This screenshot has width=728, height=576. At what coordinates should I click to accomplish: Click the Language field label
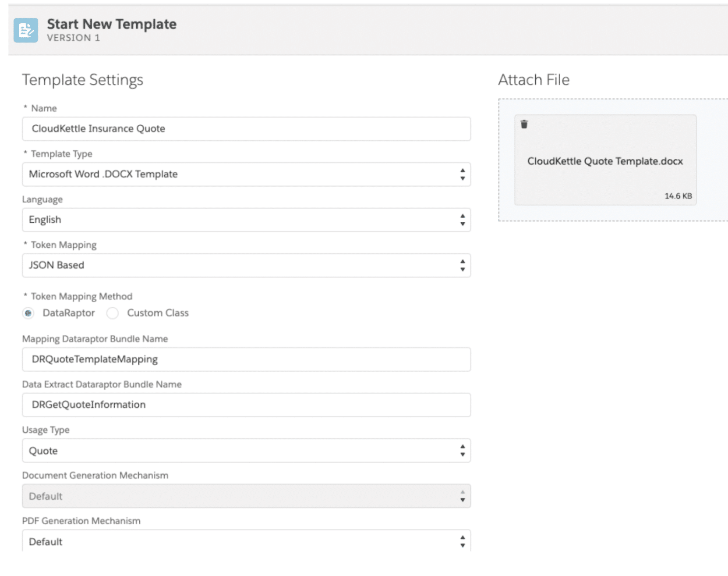42,199
